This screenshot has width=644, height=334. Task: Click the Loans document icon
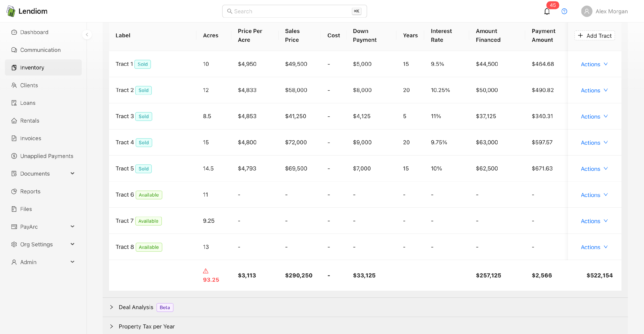coord(14,103)
